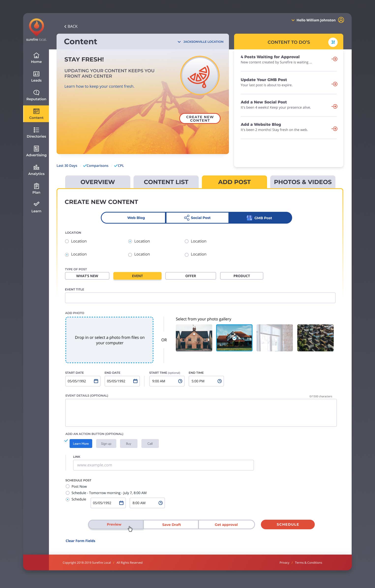Open the user profile avatar icon
This screenshot has height=588, width=375.
click(x=341, y=20)
